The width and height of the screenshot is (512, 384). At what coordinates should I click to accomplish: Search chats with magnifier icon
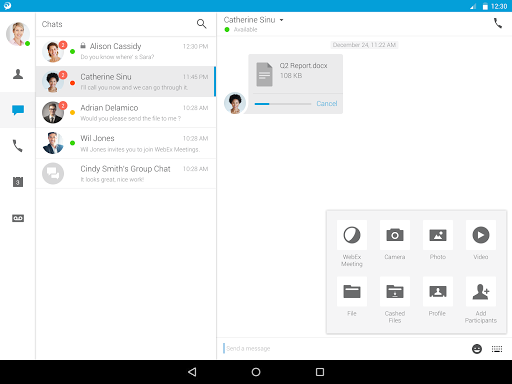(201, 24)
